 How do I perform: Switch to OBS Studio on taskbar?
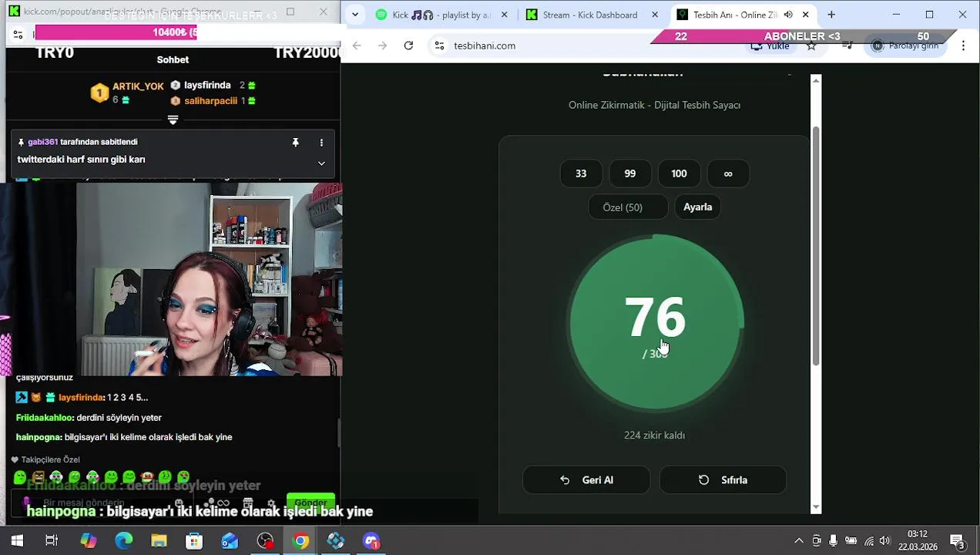pos(265,541)
